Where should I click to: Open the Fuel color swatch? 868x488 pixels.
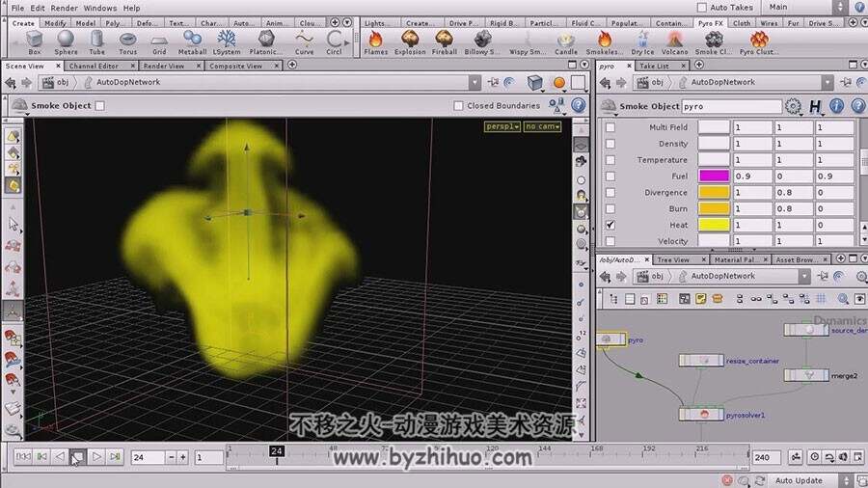714,176
